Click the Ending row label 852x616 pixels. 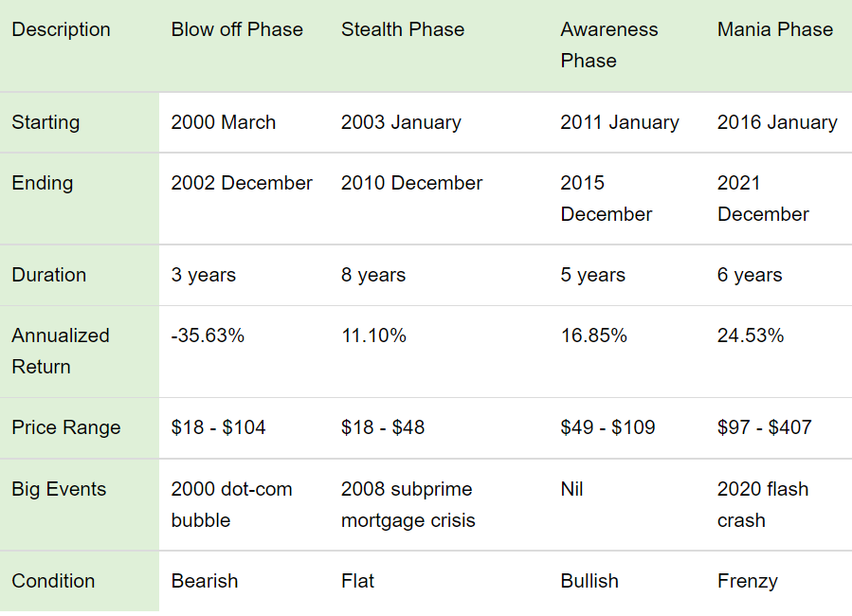pos(42,183)
